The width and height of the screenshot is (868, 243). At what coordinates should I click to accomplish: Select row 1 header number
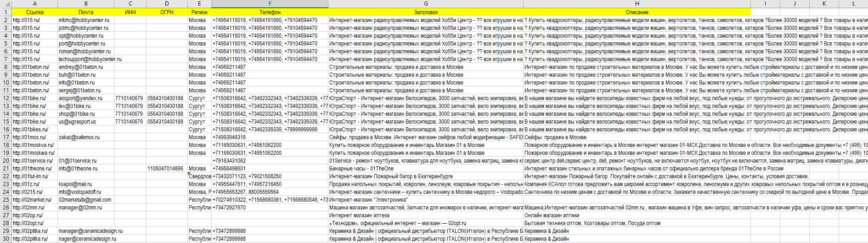[6, 12]
